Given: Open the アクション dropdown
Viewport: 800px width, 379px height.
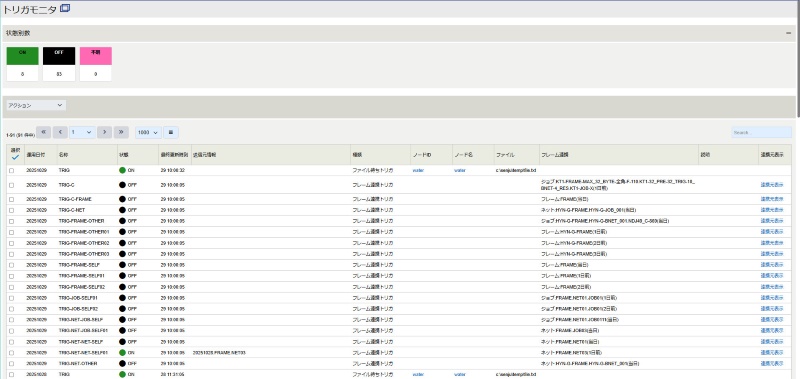Looking at the screenshot, I should (x=35, y=105).
